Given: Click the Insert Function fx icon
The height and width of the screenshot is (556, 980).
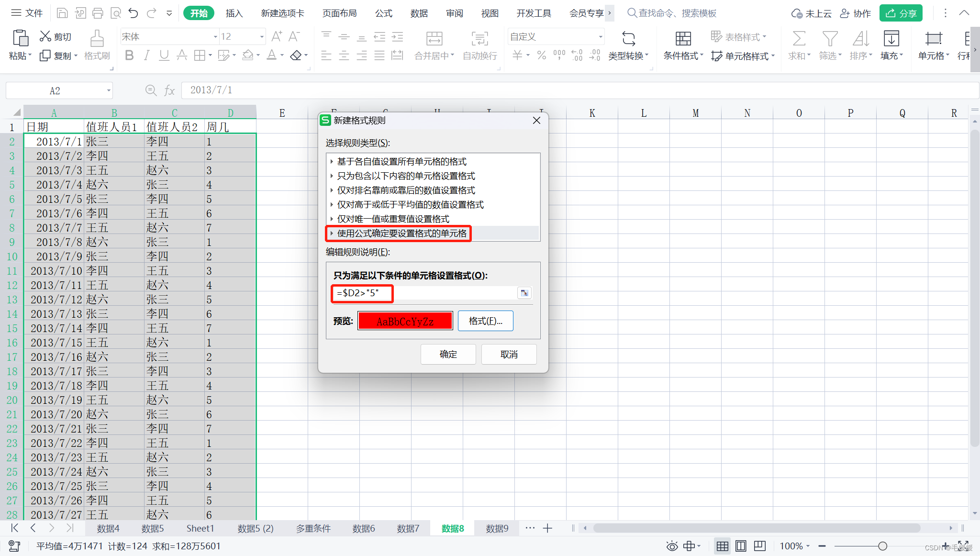Looking at the screenshot, I should pyautogui.click(x=169, y=90).
